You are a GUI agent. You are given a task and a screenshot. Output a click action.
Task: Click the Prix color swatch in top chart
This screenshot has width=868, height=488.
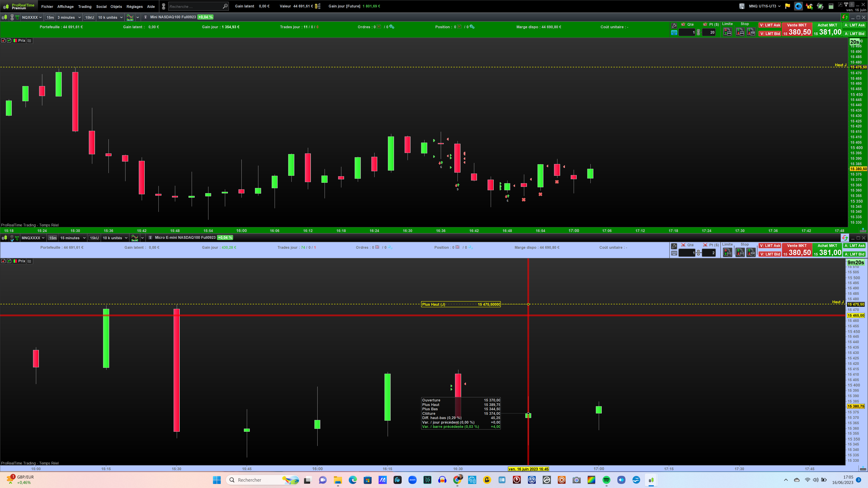click(x=15, y=40)
